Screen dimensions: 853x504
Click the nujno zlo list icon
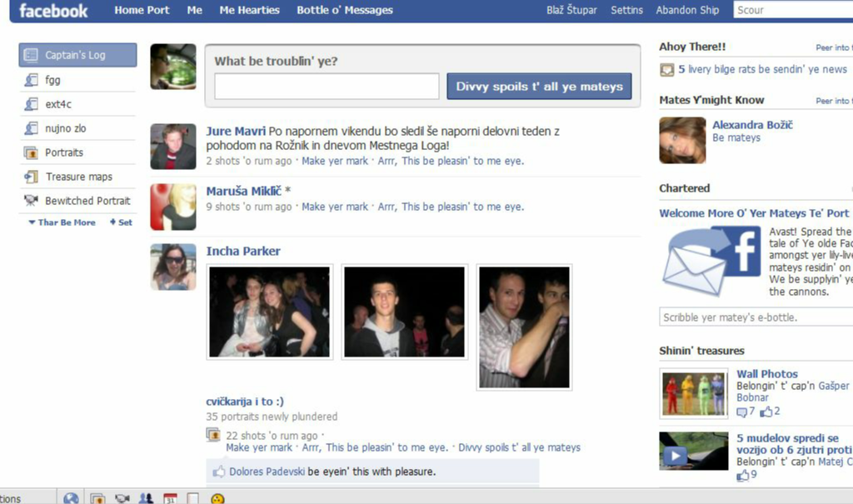31,128
